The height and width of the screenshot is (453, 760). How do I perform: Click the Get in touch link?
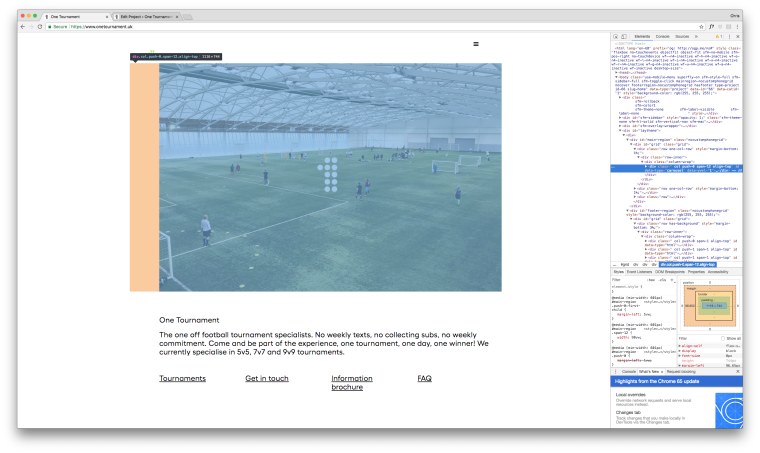pyautogui.click(x=267, y=378)
